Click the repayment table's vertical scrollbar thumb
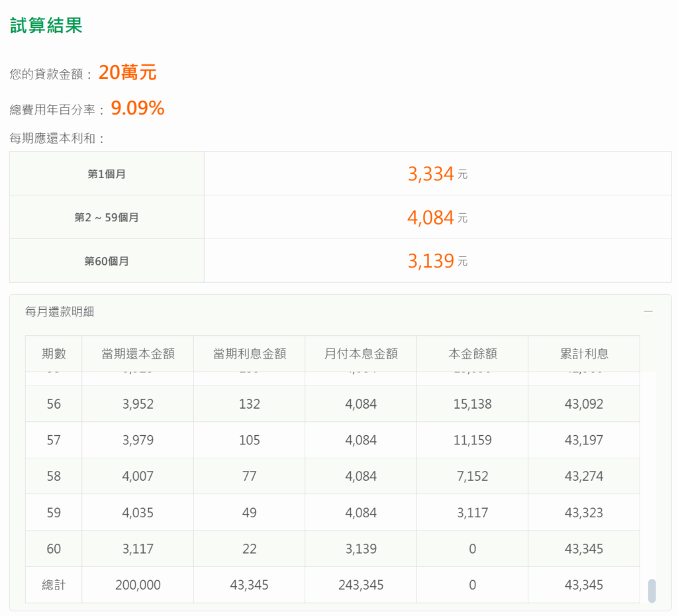 coord(652,590)
